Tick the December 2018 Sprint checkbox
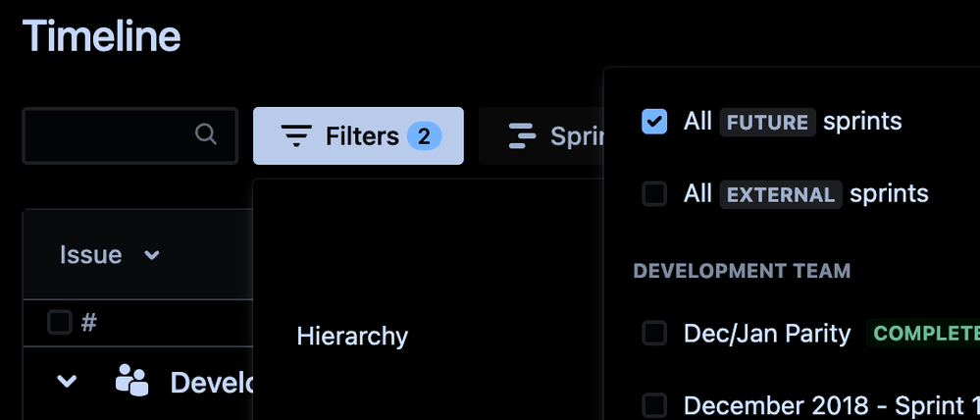Image resolution: width=980 pixels, height=420 pixels. point(654,405)
